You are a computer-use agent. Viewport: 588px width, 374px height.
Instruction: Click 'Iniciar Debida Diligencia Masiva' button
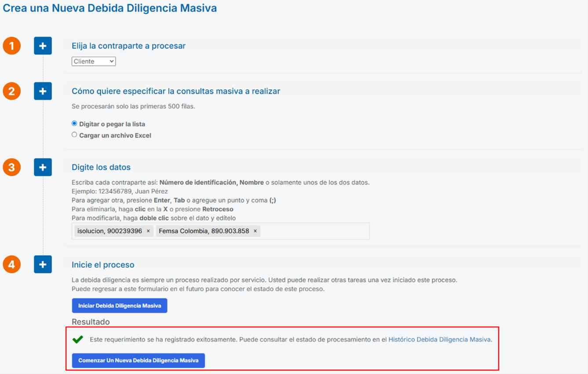tap(119, 305)
